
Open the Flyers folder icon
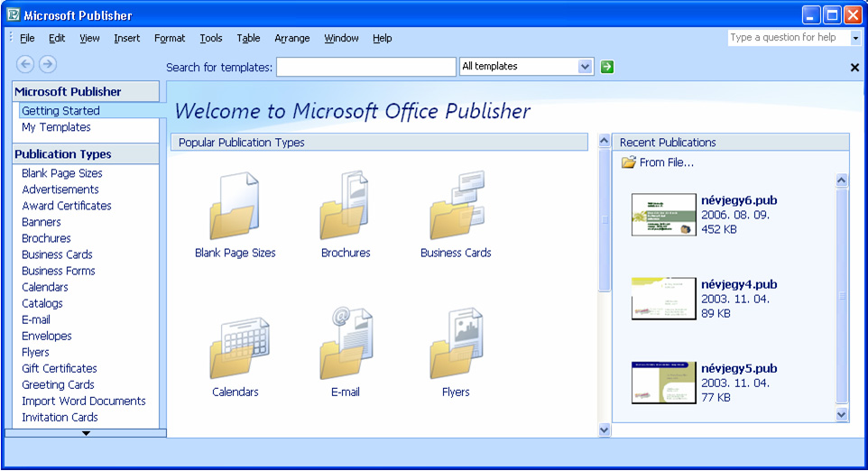click(457, 344)
